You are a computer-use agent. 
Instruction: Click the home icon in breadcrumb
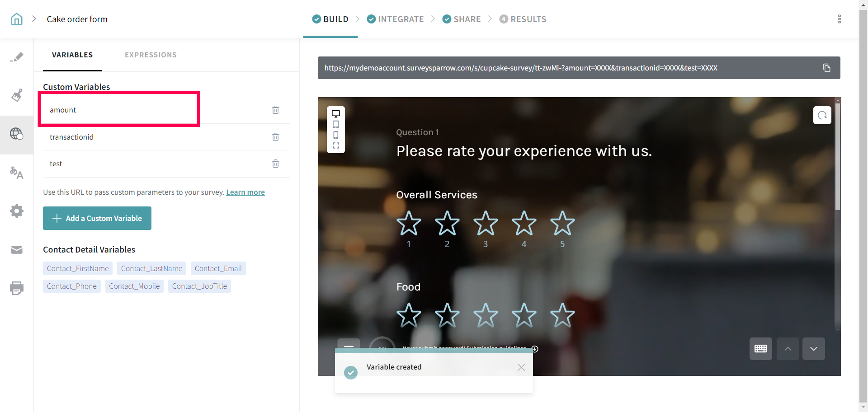17,19
